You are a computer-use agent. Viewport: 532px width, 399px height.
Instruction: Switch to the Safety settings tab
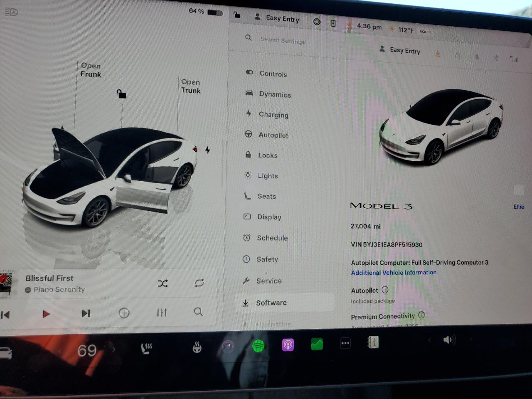click(267, 259)
